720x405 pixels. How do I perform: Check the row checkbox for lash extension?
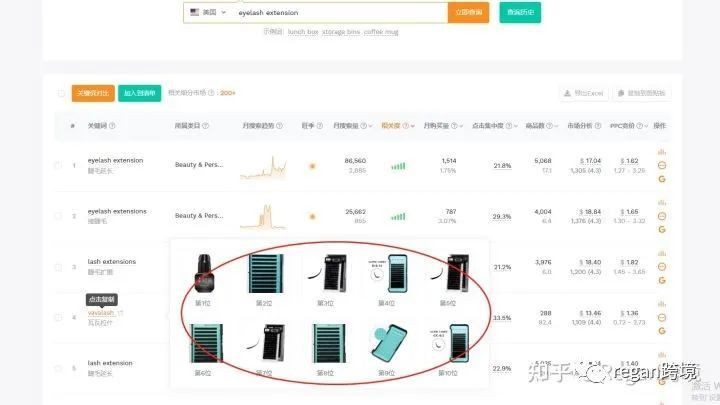(58, 368)
